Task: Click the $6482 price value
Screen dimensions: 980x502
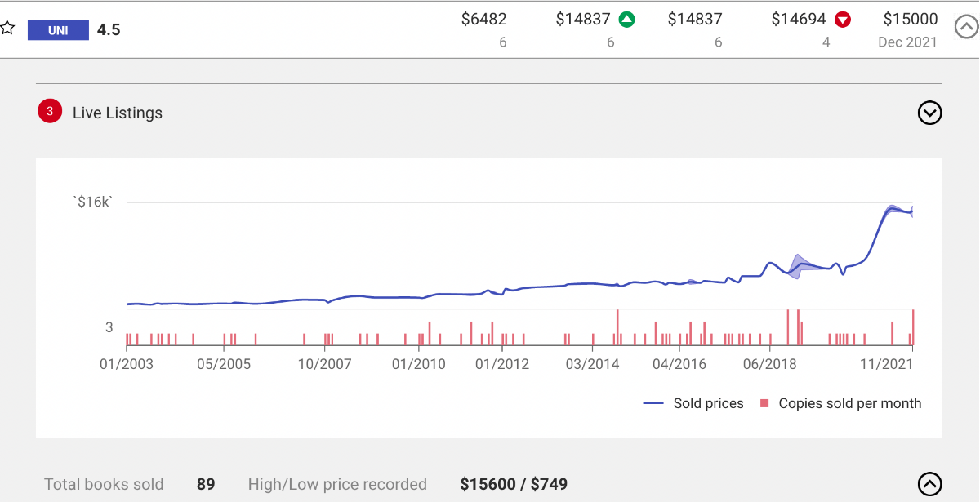Action: point(483,19)
